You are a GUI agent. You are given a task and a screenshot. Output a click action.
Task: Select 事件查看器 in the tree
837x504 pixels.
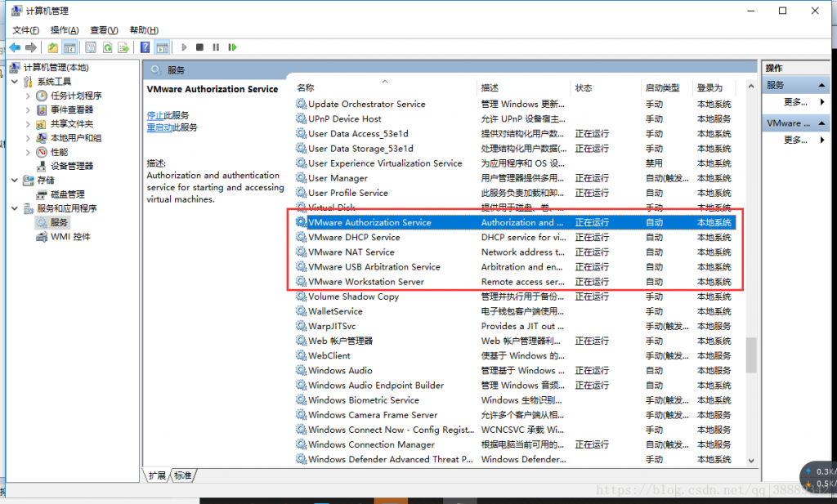point(72,109)
